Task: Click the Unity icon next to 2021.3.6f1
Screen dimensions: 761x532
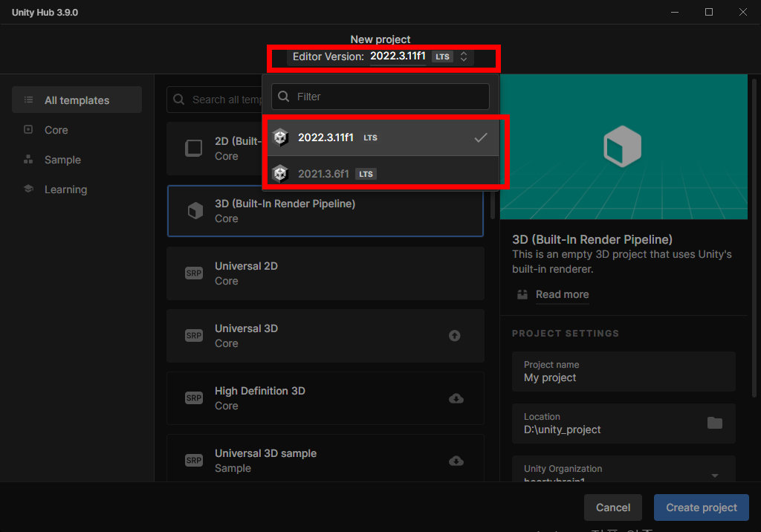Action: pos(280,173)
